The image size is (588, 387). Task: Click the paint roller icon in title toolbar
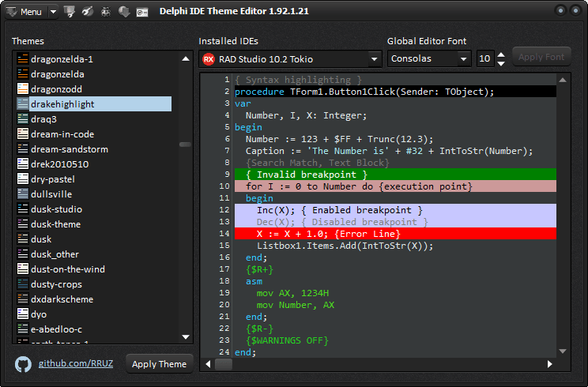click(x=70, y=12)
